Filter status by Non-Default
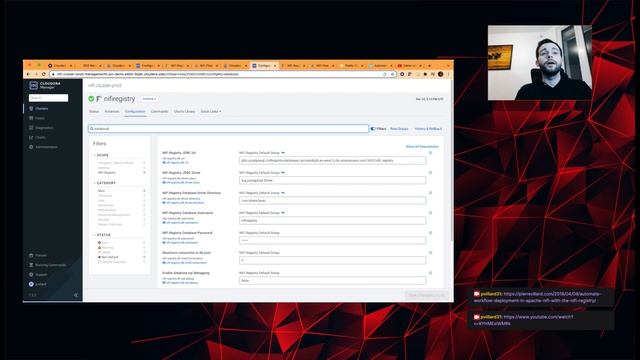The height and width of the screenshot is (360, 640). (108, 257)
